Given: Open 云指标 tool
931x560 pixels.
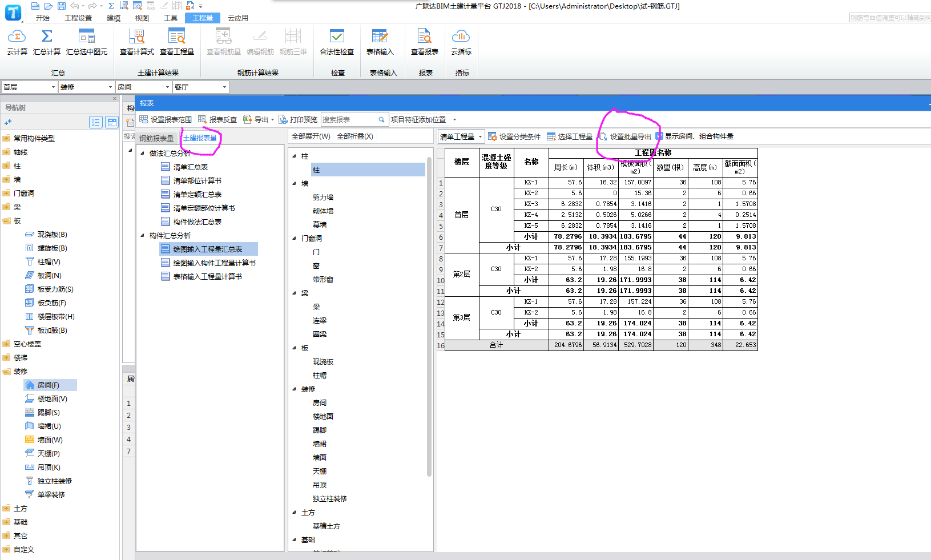Looking at the screenshot, I should tap(461, 43).
